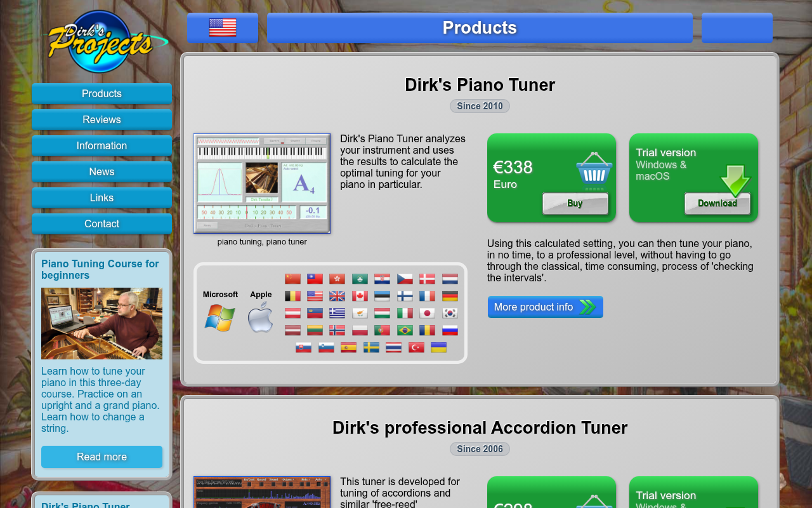The image size is (812, 508).
Task: Select the Japan flag icon
Action: (427, 313)
